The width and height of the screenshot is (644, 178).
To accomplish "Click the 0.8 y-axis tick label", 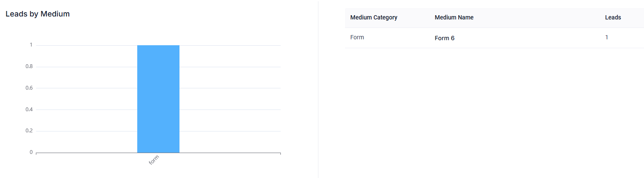I will tap(28, 66).
